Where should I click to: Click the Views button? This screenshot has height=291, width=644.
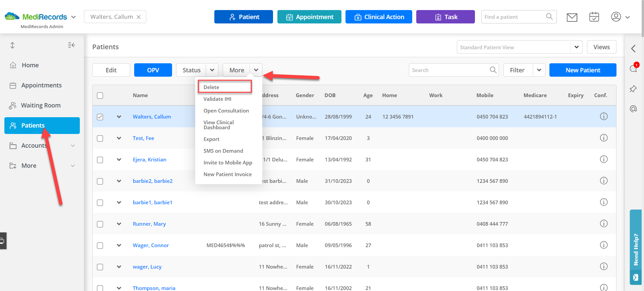click(601, 47)
